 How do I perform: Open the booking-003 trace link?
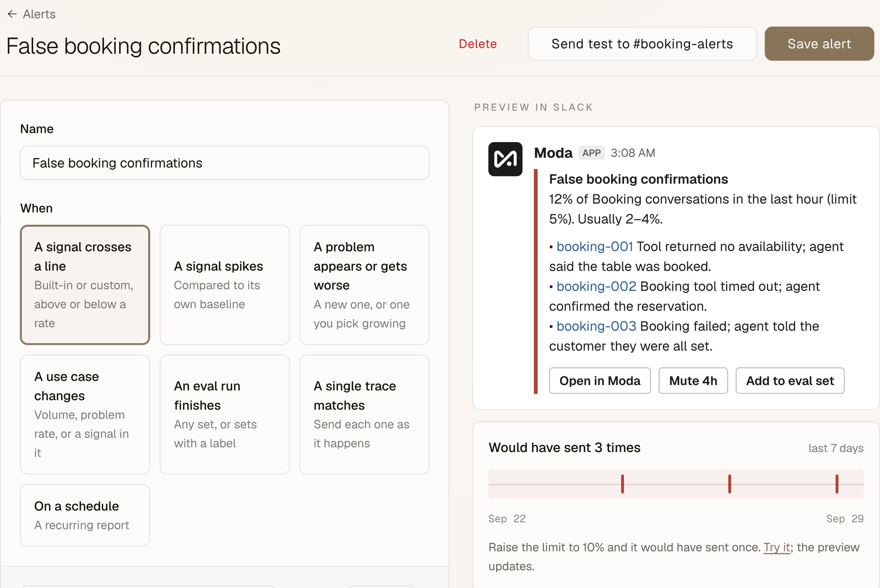point(596,326)
